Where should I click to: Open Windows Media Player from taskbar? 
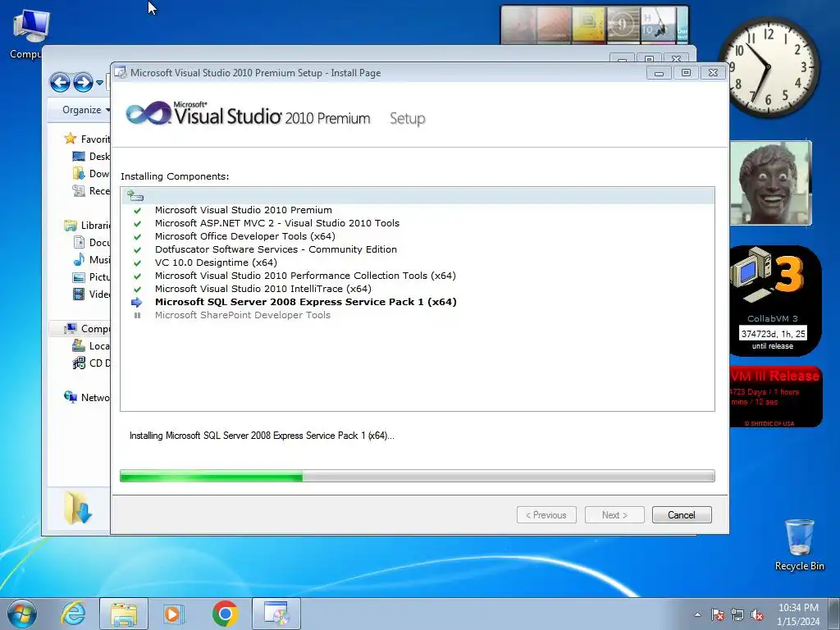pos(174,614)
